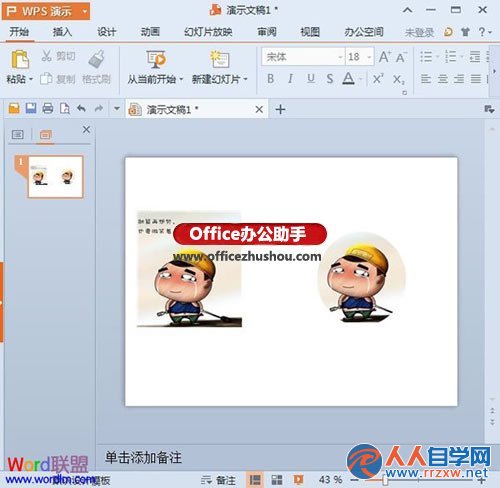Open the font size 18 dropdown
Image resolution: width=500 pixels, height=488 pixels.
tap(369, 57)
